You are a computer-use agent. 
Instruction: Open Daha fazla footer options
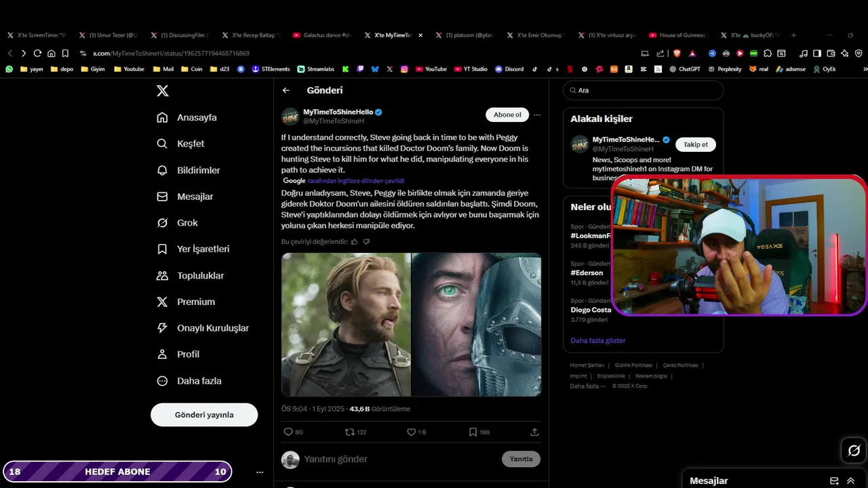point(588,386)
